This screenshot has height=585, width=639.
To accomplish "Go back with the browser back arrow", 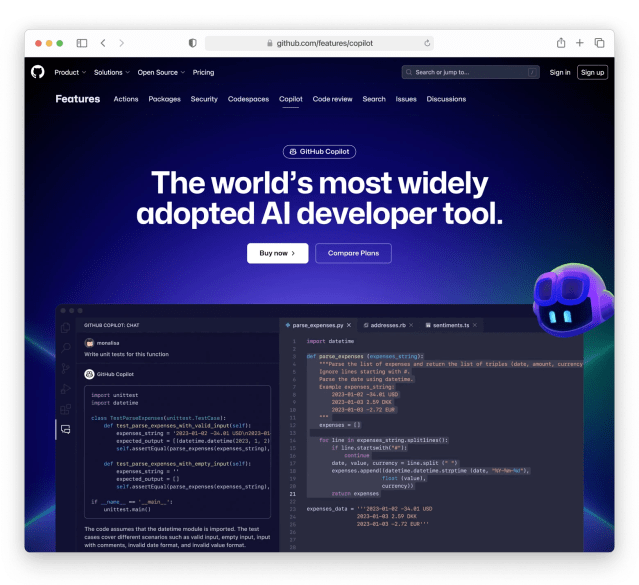I will [x=103, y=43].
